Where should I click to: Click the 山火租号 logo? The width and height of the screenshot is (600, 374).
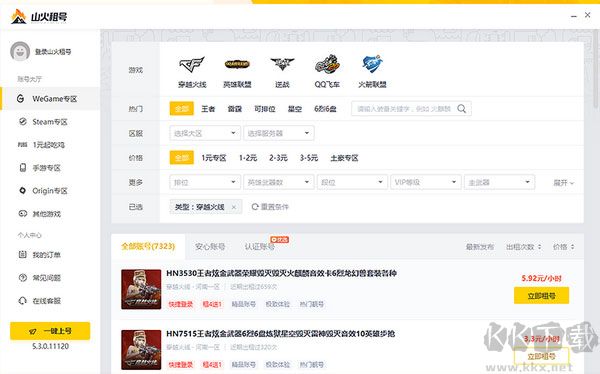click(39, 16)
